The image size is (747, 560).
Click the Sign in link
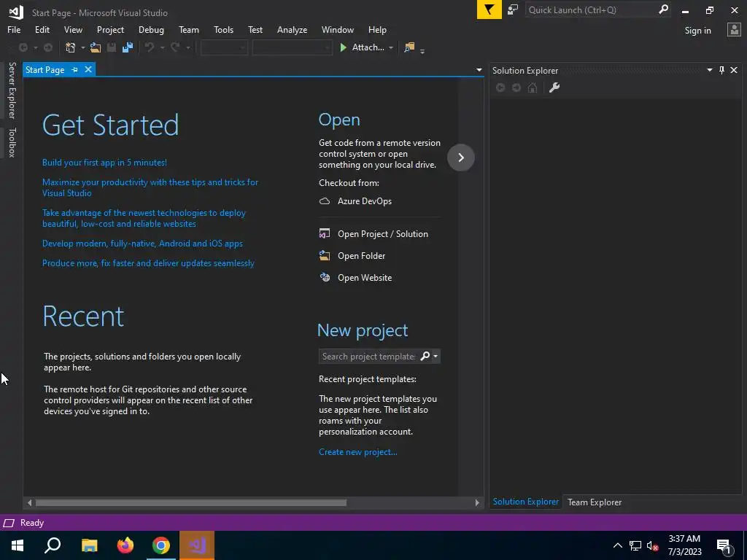pyautogui.click(x=697, y=30)
